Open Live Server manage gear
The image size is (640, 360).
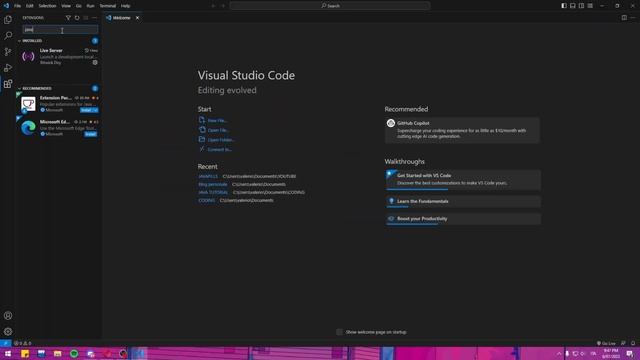point(95,62)
